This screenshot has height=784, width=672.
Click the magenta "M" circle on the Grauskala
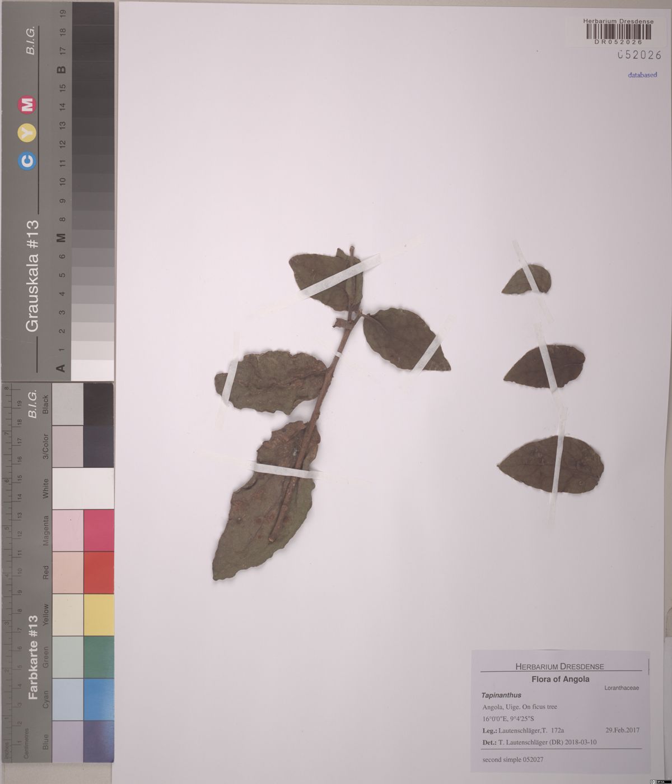(27, 105)
